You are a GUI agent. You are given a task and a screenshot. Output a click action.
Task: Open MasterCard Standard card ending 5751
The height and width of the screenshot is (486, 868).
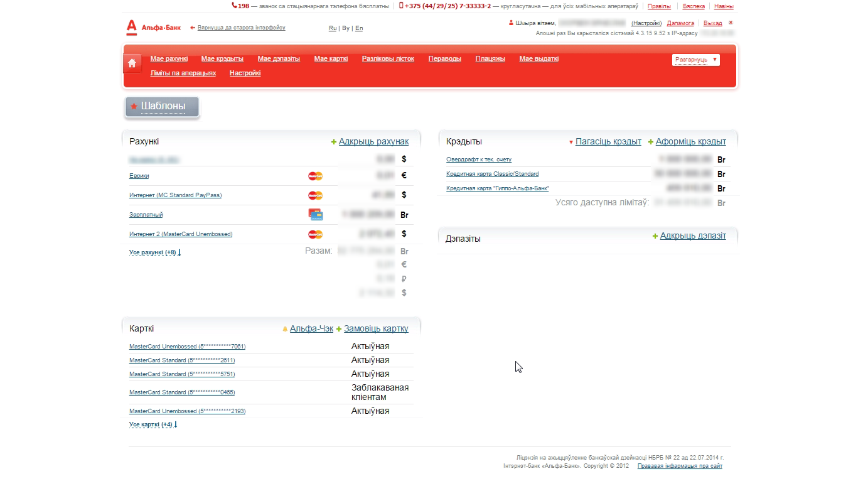point(182,374)
